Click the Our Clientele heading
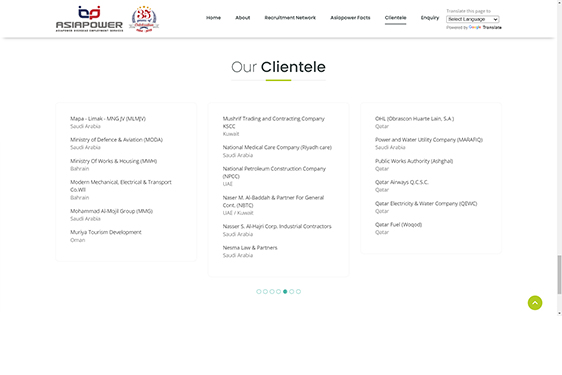 tap(278, 67)
